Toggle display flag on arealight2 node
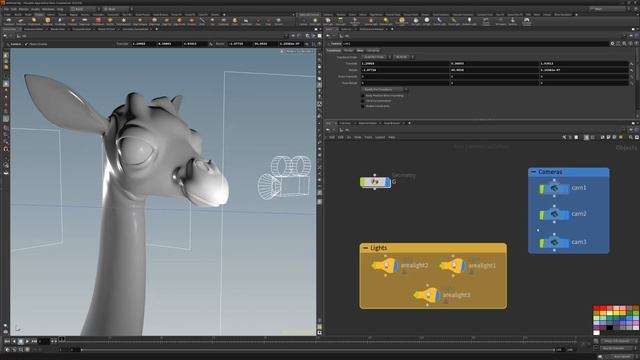This screenshot has height=360, width=640. click(x=396, y=266)
